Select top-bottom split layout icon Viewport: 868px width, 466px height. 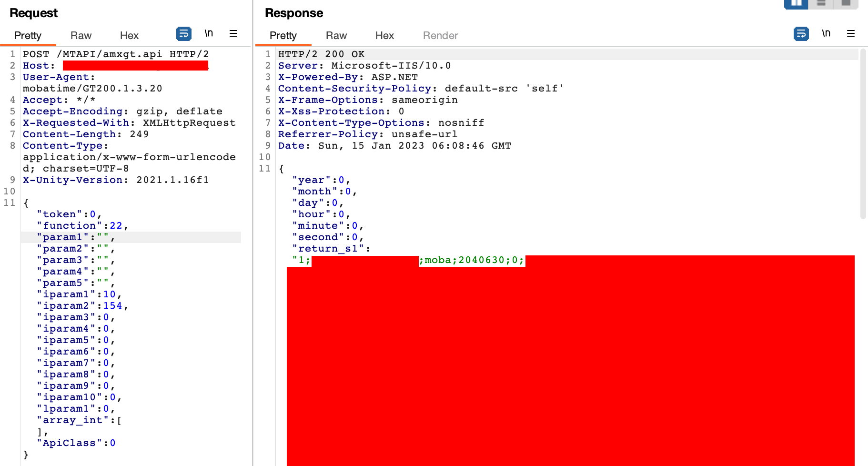click(821, 4)
